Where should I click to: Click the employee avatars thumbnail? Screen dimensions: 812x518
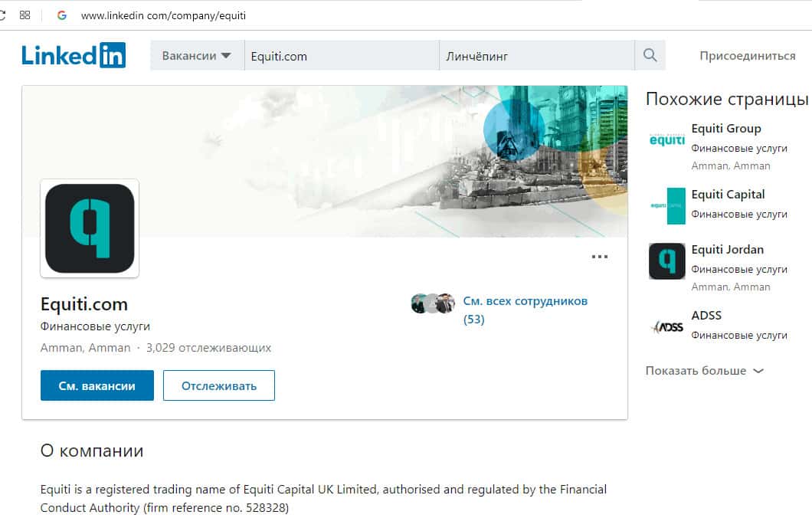[433, 303]
